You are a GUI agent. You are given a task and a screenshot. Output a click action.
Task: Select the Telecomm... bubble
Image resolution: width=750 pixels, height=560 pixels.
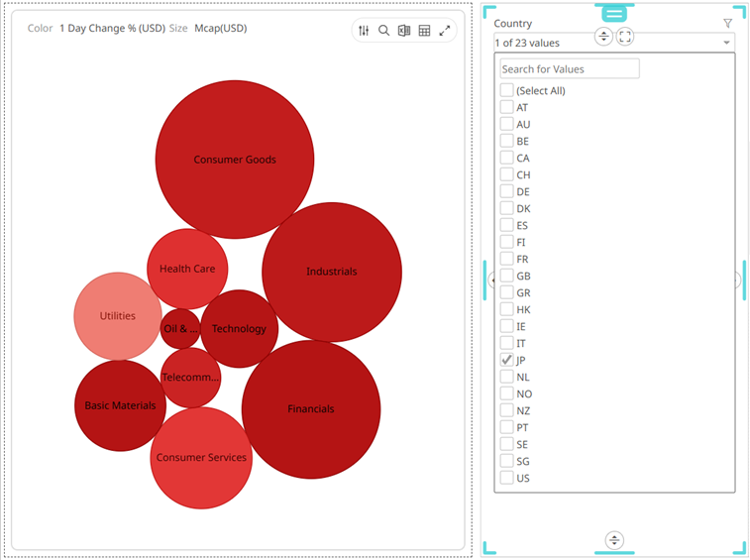191,378
